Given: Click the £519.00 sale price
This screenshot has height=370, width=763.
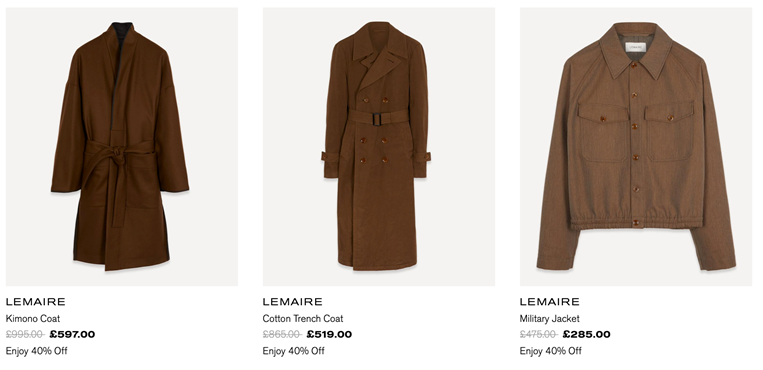Looking at the screenshot, I should tap(329, 334).
